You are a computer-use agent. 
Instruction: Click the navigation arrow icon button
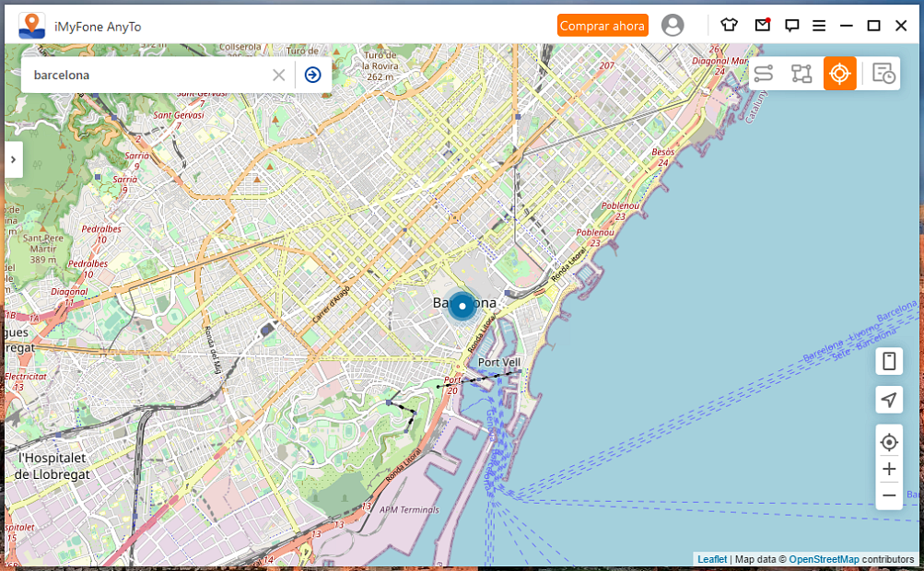pos(889,400)
